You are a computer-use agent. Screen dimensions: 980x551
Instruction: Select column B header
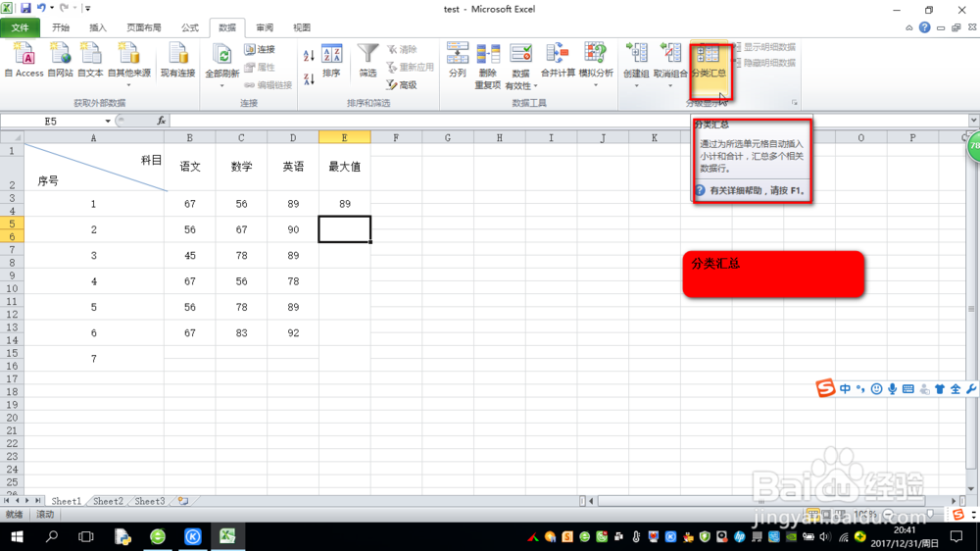point(189,137)
